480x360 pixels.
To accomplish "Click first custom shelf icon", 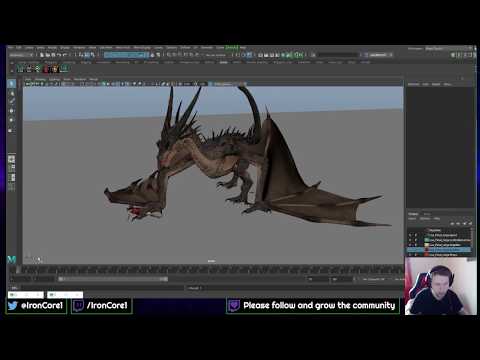I will pyautogui.click(x=21, y=69).
